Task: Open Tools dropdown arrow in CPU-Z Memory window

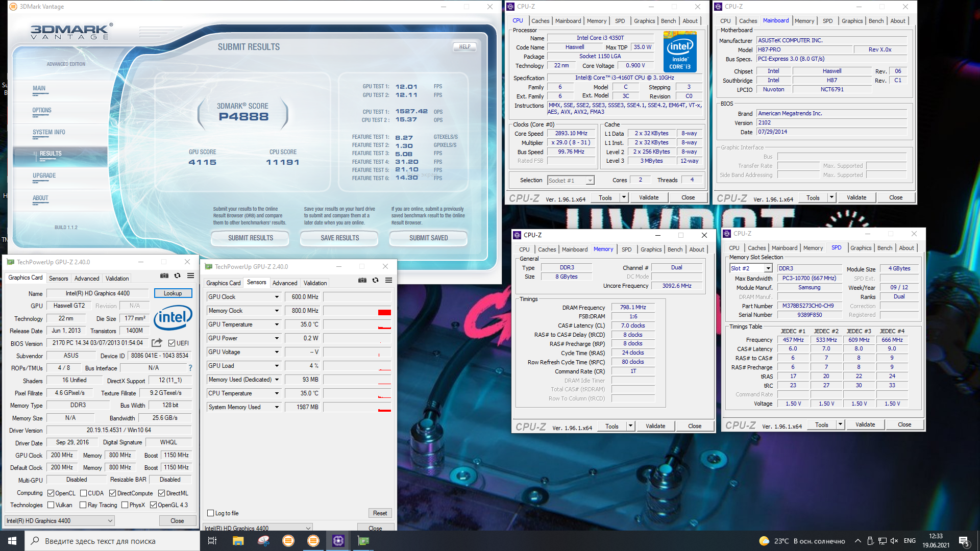Action: (630, 426)
